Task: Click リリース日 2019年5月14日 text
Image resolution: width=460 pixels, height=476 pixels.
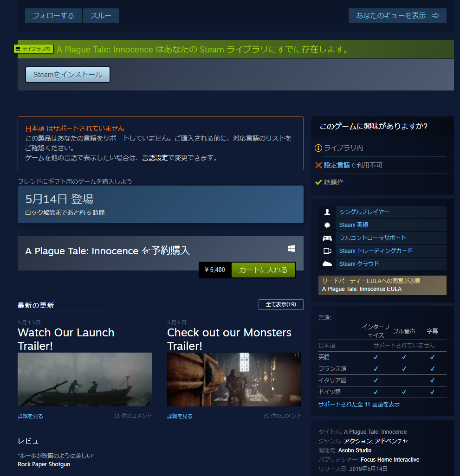Action: (353, 469)
